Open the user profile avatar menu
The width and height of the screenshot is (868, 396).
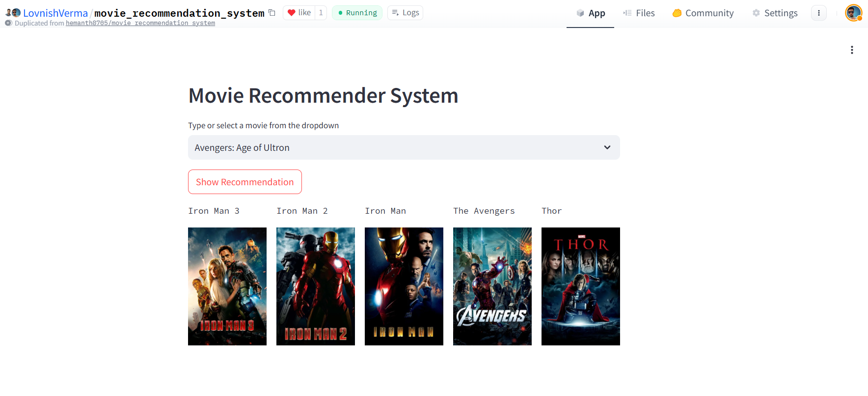(x=853, y=13)
